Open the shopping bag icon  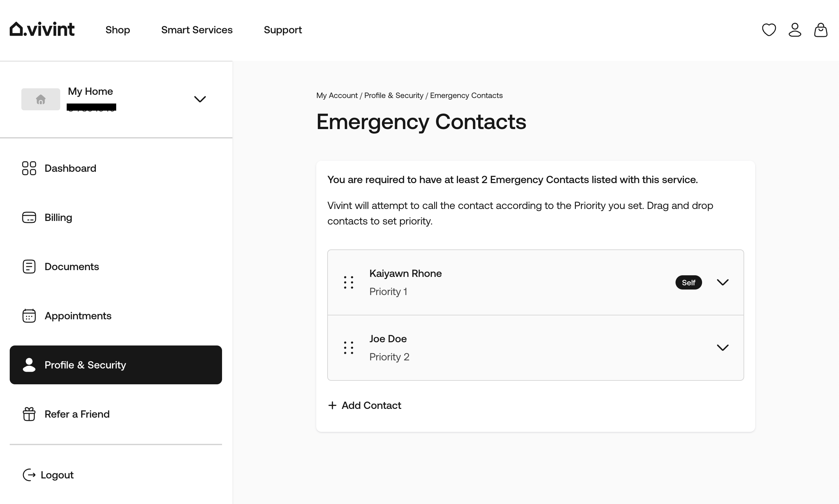820,30
